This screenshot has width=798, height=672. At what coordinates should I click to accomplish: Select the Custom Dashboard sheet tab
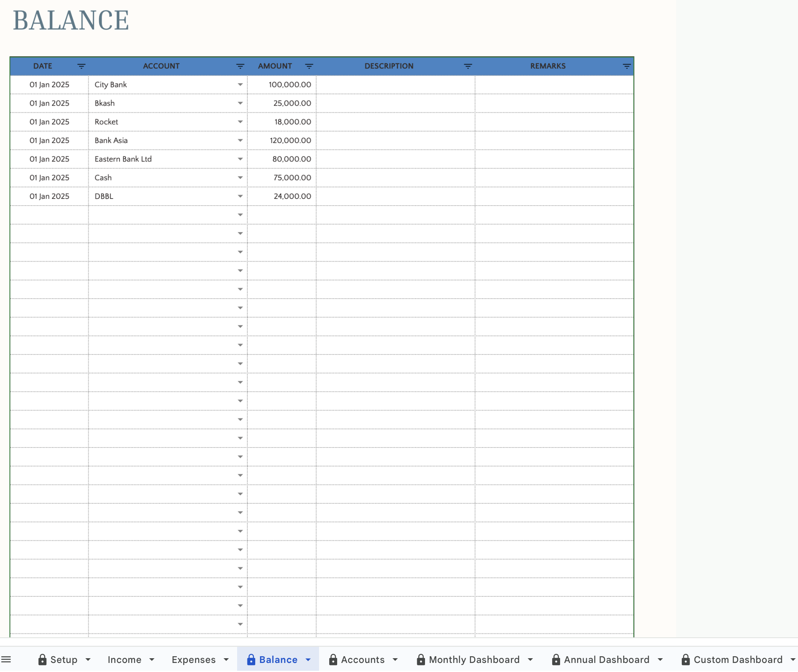pos(738,659)
